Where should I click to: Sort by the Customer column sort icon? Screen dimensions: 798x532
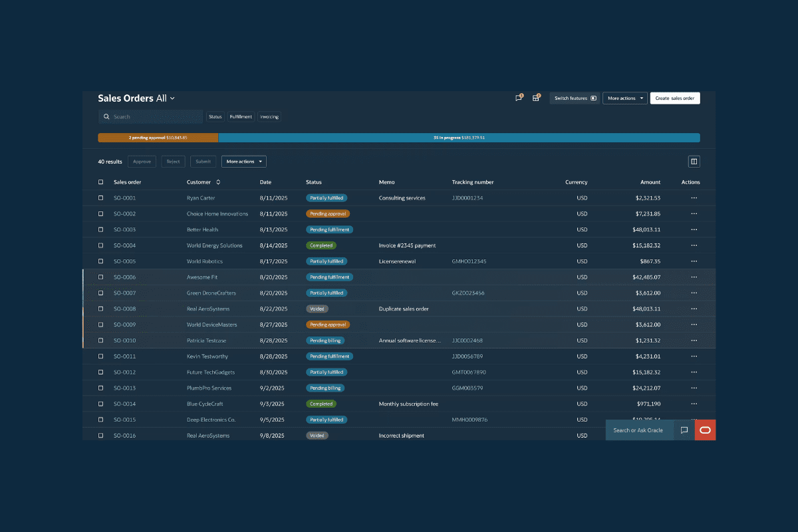(x=218, y=182)
